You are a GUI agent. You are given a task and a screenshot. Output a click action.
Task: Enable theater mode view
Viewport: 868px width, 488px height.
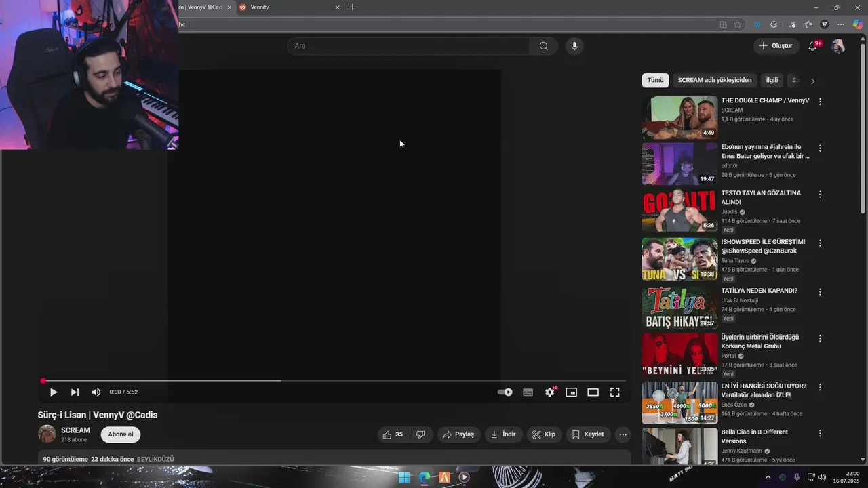[x=593, y=392]
